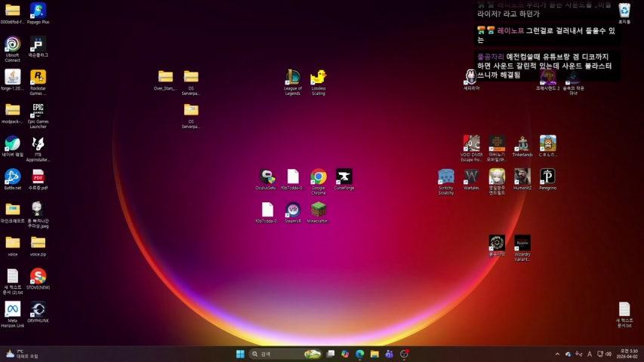Screen dimensions: 644x362
Task: Select the Tinkerlands game shortcut
Action: pyautogui.click(x=522, y=143)
